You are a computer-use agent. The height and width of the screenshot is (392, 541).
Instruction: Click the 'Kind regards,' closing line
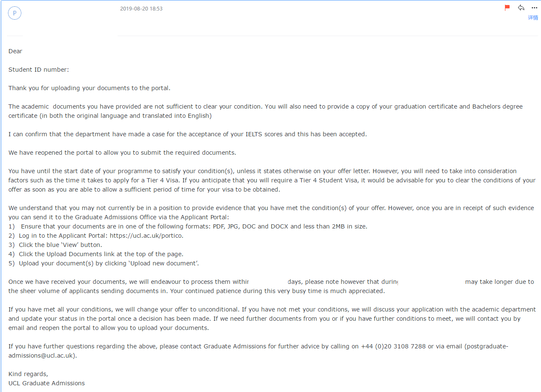click(28, 374)
